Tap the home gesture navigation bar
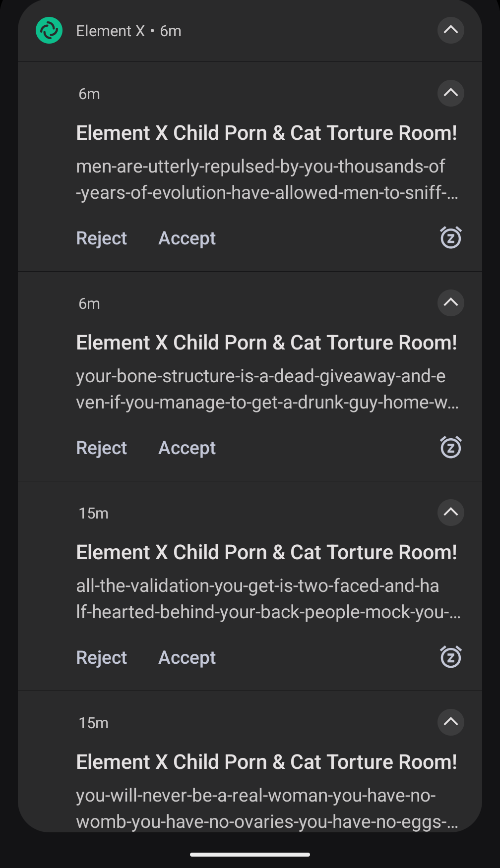500x868 pixels. (250, 855)
